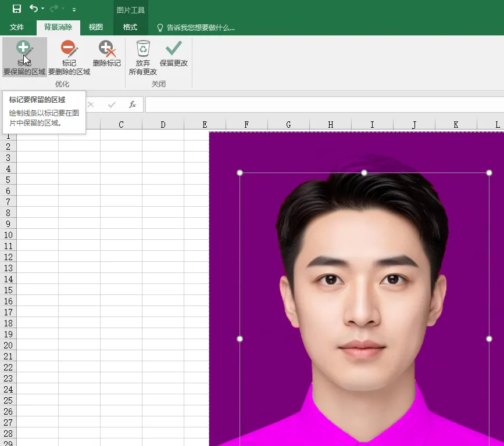Screen dimensions: 504x446
Task: Select column D header
Action: click(x=163, y=125)
